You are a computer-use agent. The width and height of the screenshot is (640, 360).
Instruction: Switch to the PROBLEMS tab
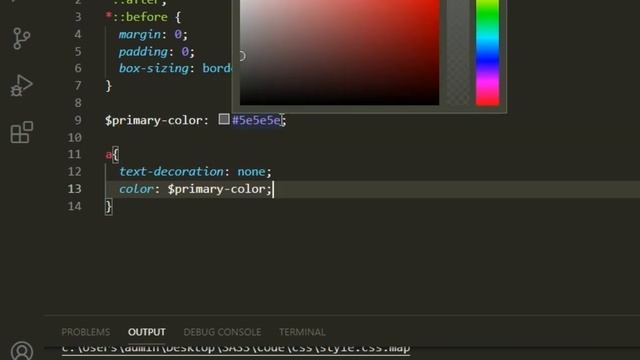(86, 332)
